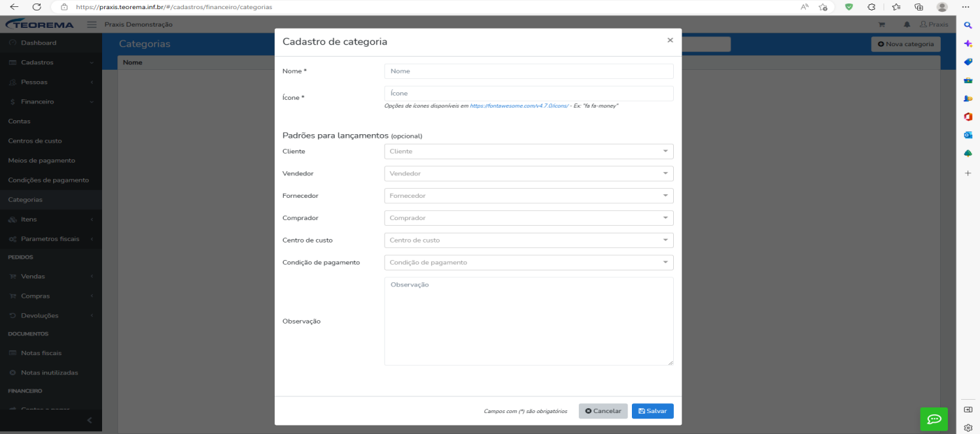980x434 pixels.
Task: Open the Edge sidebar shopping tag icon
Action: tap(968, 62)
